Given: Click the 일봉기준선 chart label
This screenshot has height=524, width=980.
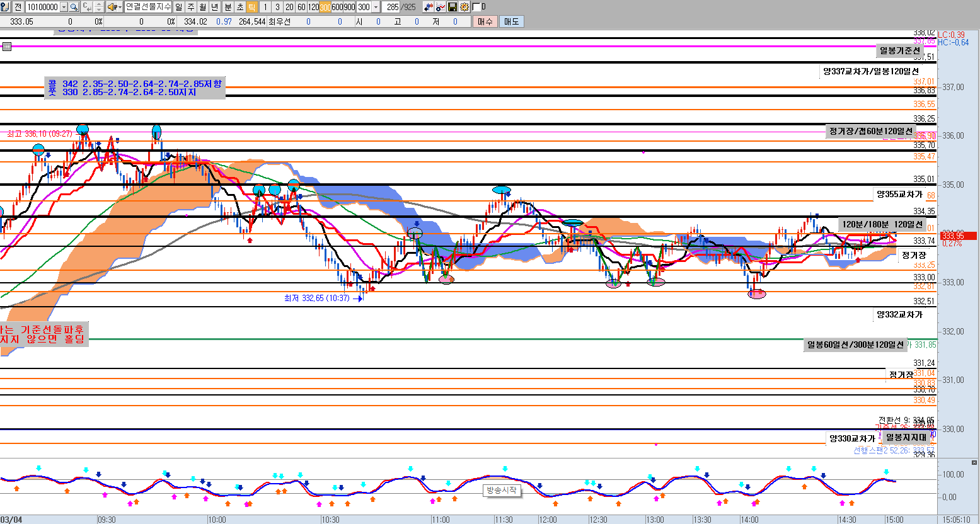Looking at the screenshot, I should [x=900, y=50].
